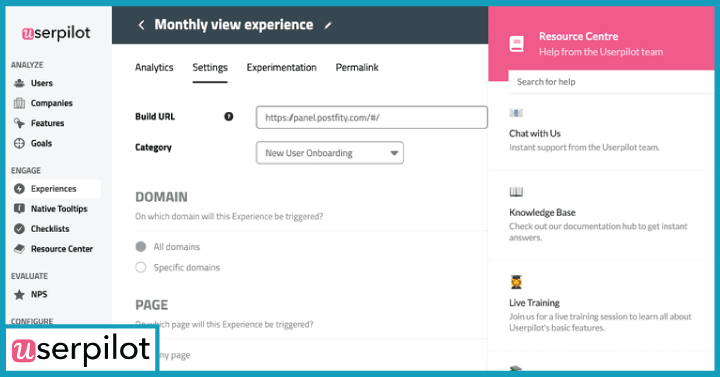The image size is (720, 377).
Task: Click the Build URL help question mark
Action: click(x=229, y=117)
